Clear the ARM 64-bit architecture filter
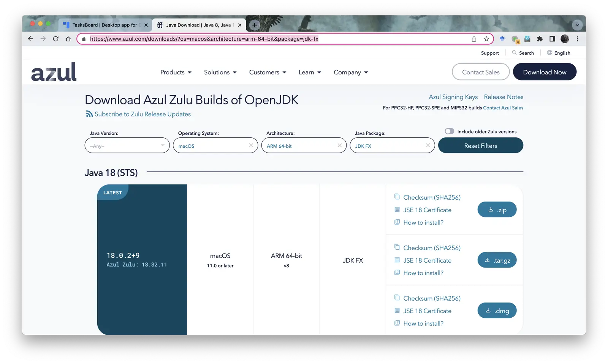 [339, 145]
